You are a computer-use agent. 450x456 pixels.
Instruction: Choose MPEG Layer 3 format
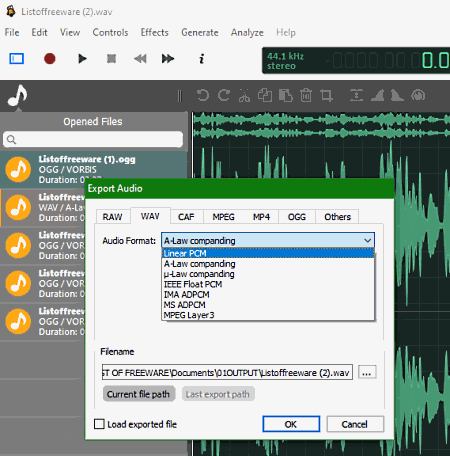[268, 315]
